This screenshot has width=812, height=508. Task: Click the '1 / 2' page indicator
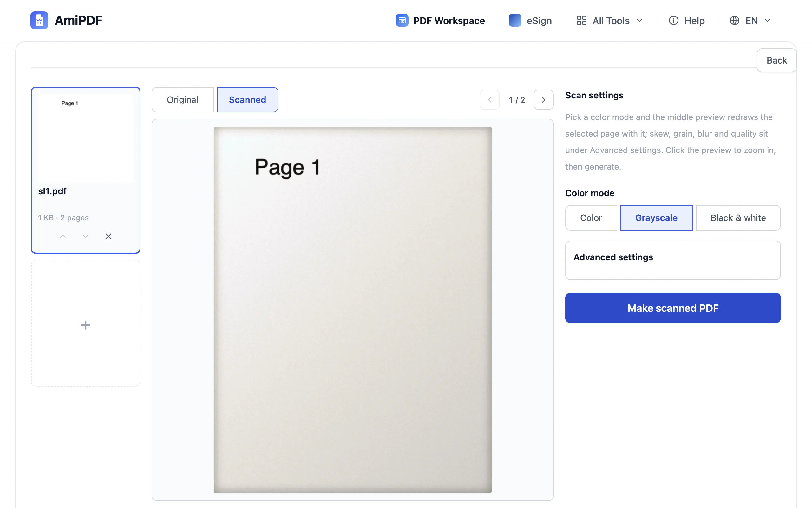[x=516, y=100]
